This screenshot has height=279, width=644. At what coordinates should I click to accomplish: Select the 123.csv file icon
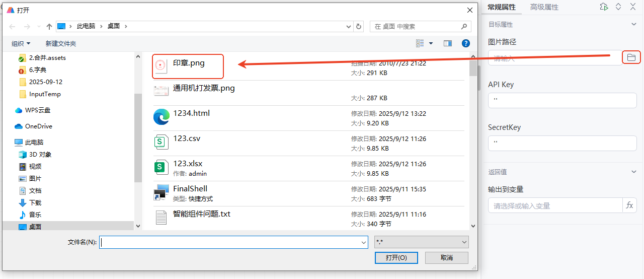pyautogui.click(x=161, y=142)
